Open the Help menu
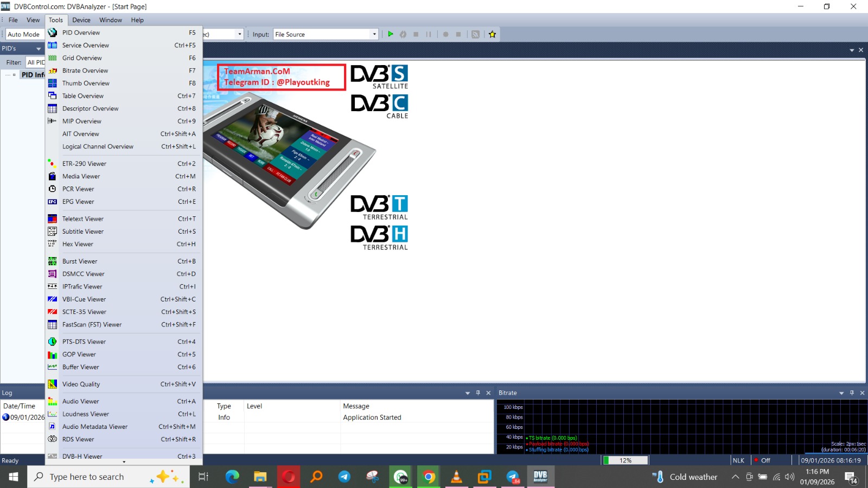 click(137, 20)
